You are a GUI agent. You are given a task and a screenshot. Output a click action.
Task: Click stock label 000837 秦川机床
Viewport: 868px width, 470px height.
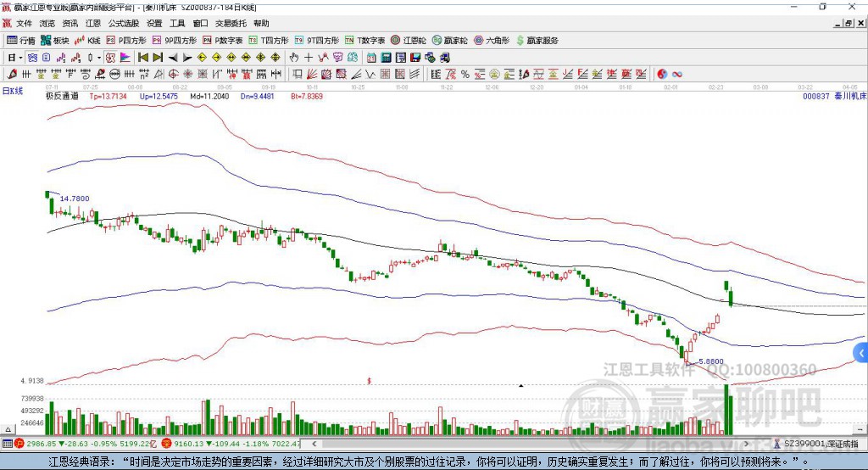coord(834,96)
